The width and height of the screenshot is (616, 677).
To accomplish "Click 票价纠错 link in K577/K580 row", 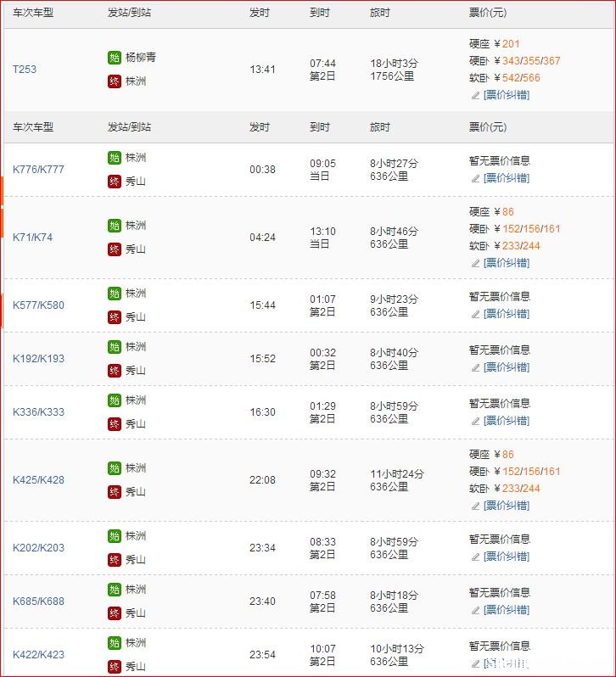I will (507, 314).
